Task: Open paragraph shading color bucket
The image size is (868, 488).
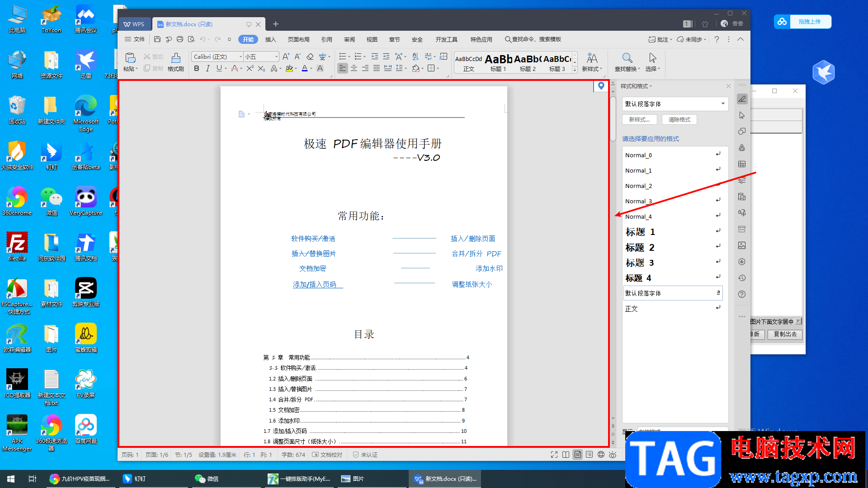Action: pyautogui.click(x=416, y=68)
